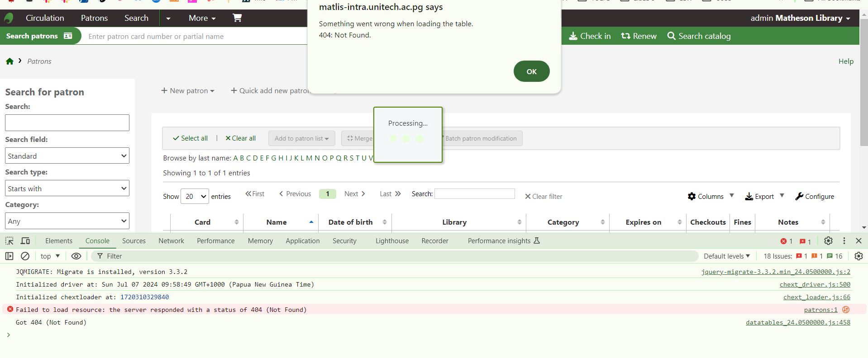
Task: Open console live expression eye icon
Action: pyautogui.click(x=76, y=256)
